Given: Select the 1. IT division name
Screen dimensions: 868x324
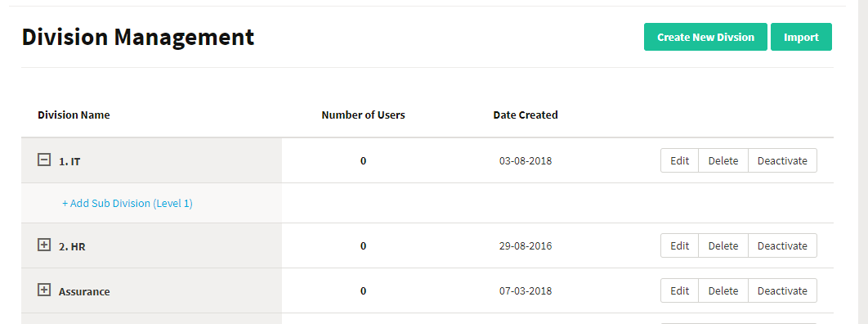Looking at the screenshot, I should (x=69, y=162).
